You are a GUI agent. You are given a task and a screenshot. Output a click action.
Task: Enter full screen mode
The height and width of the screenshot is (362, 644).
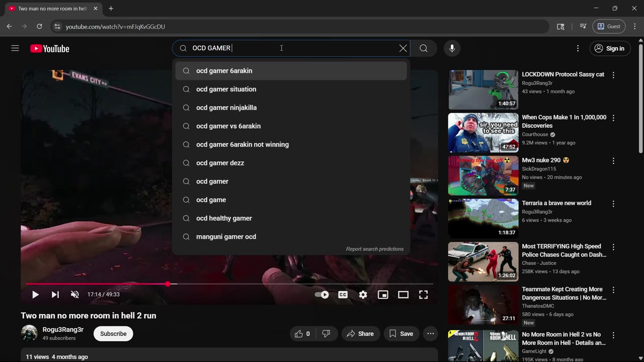424,295
